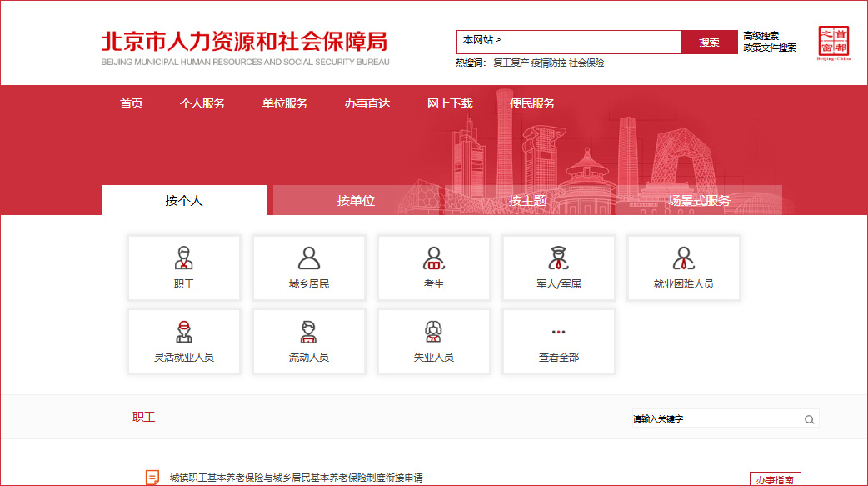The width and height of the screenshot is (868, 486).
Task: Click the red 搜索 button
Action: (709, 43)
